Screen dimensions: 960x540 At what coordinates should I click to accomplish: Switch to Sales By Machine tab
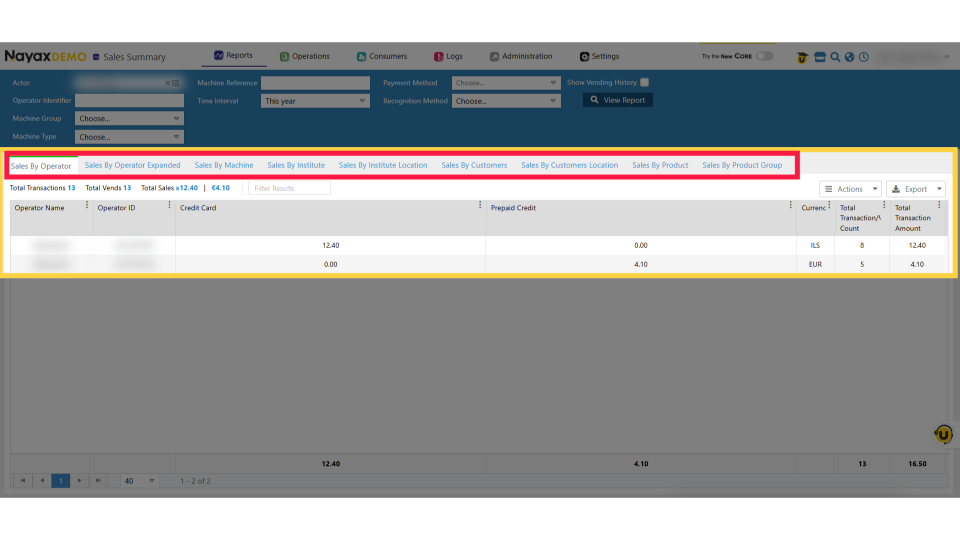coord(223,165)
